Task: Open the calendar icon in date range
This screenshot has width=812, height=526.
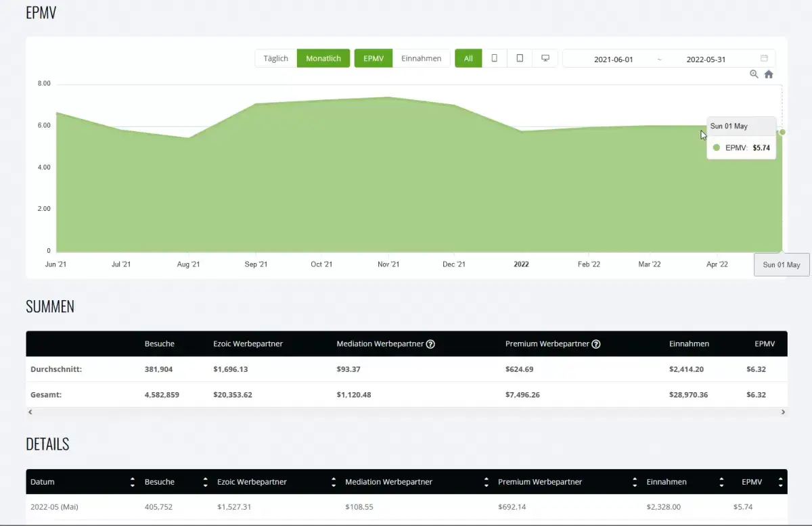Action: pyautogui.click(x=764, y=59)
